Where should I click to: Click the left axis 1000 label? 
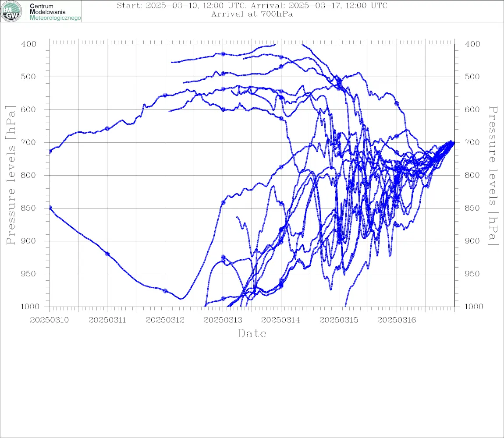tap(30, 307)
